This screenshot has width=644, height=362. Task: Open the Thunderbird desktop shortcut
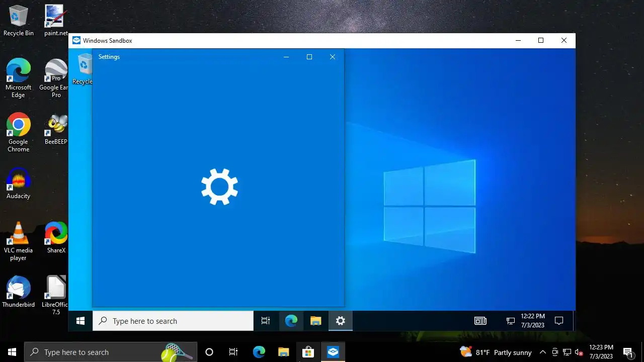(19, 292)
